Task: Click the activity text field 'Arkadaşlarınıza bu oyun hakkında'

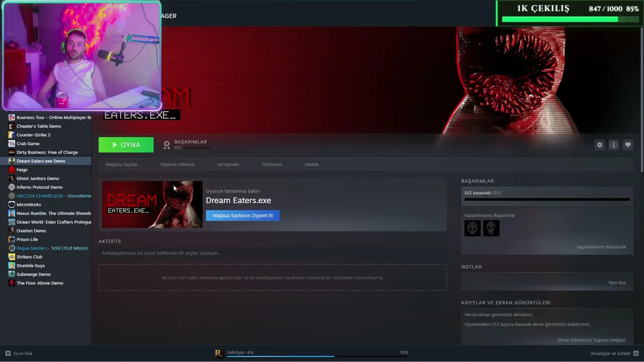Action: [x=273, y=253]
